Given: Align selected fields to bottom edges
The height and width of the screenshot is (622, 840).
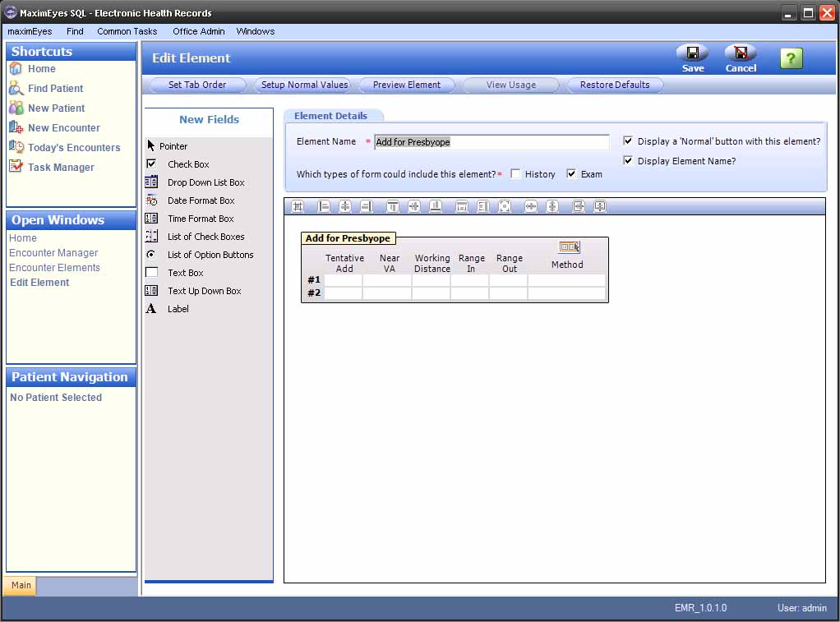Looking at the screenshot, I should coord(436,206).
